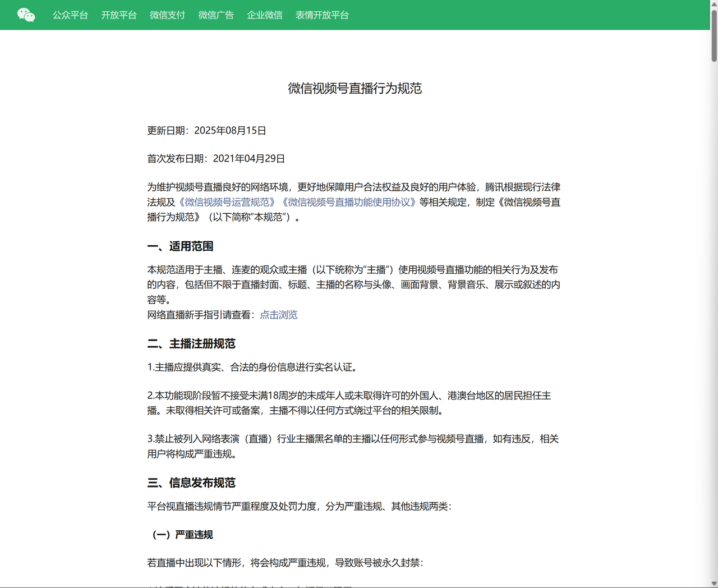Click the 点击浏览 beginner guide link
This screenshot has height=588, width=718.
[x=279, y=315]
